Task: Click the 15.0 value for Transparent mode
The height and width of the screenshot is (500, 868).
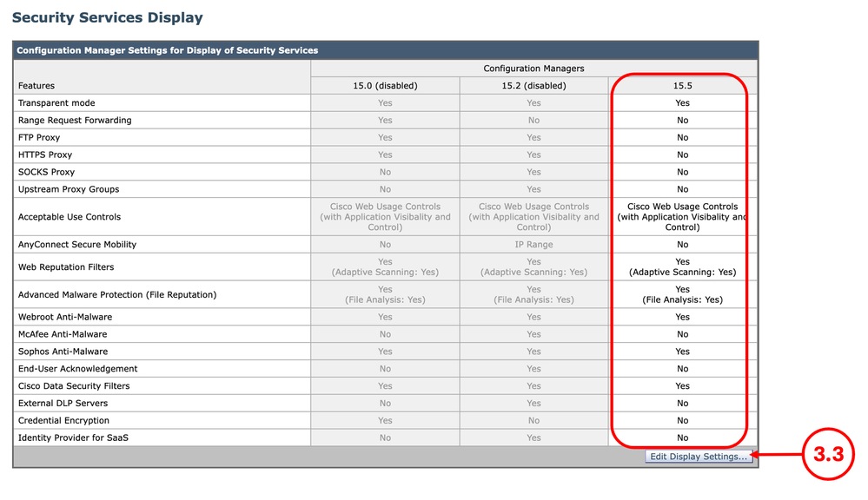Action: tap(385, 103)
